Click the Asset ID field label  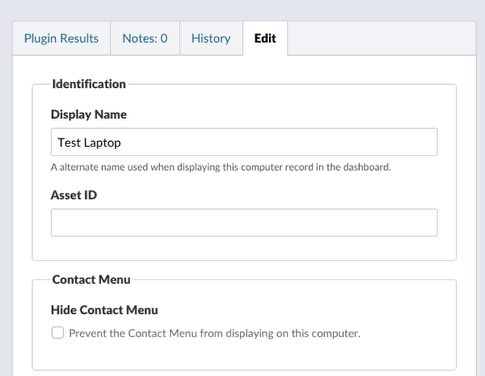tap(74, 195)
